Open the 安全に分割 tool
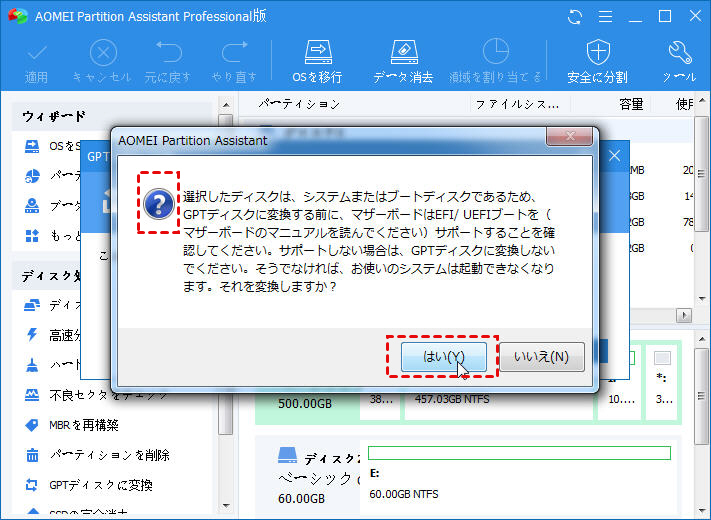Viewport: 711px width, 520px height. point(598,62)
